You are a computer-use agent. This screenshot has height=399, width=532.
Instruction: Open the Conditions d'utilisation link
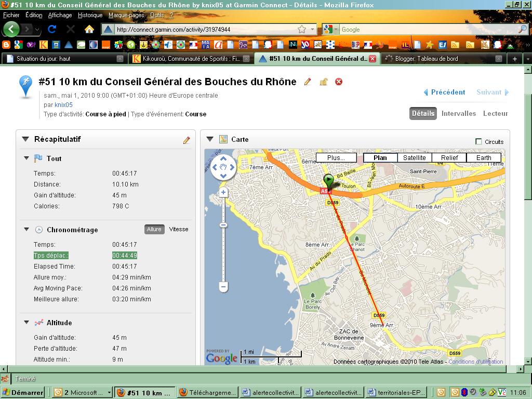(476, 362)
